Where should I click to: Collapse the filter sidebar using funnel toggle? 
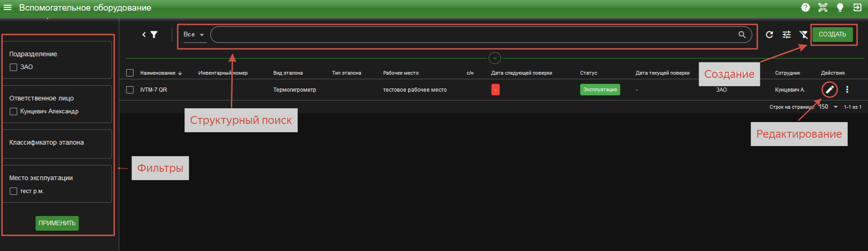point(150,35)
